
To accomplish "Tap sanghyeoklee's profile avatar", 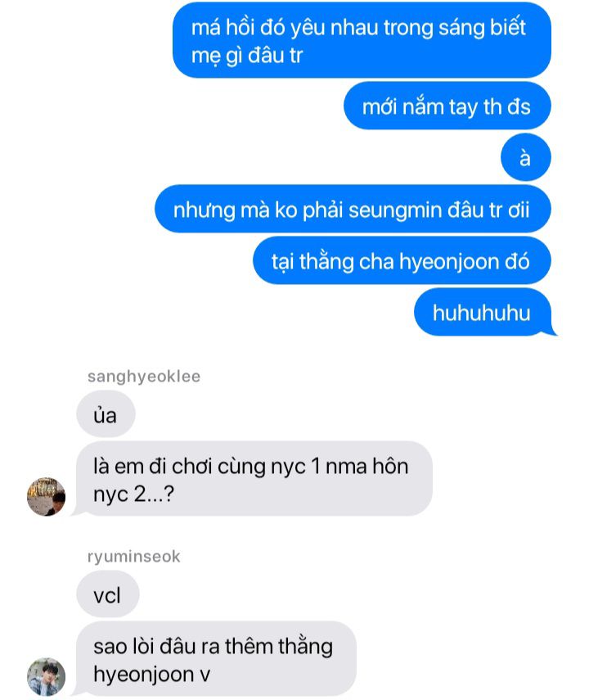I will pos(46,496).
